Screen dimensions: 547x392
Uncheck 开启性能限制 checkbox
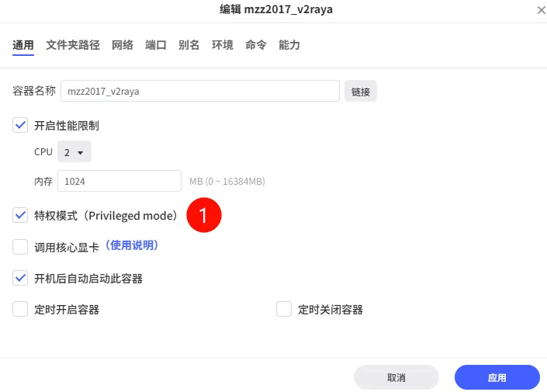coord(20,125)
